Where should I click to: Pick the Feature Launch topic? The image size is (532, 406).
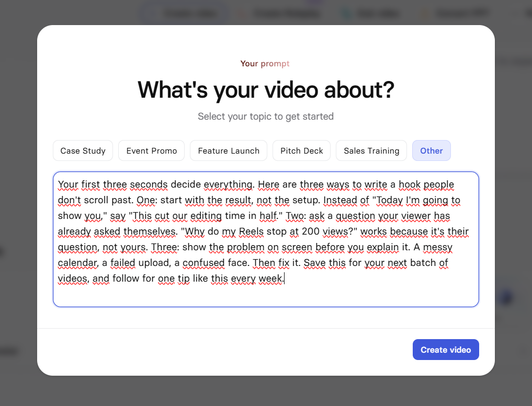click(229, 150)
